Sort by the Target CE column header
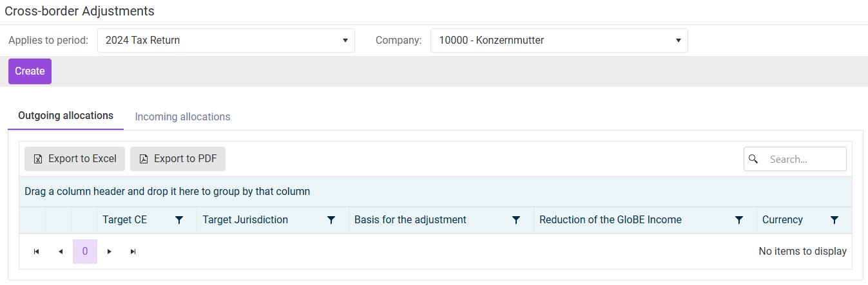The height and width of the screenshot is (285, 868). tap(125, 220)
